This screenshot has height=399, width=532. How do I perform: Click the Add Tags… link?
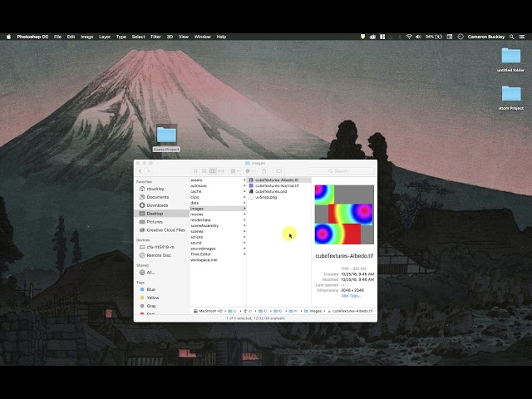click(351, 296)
